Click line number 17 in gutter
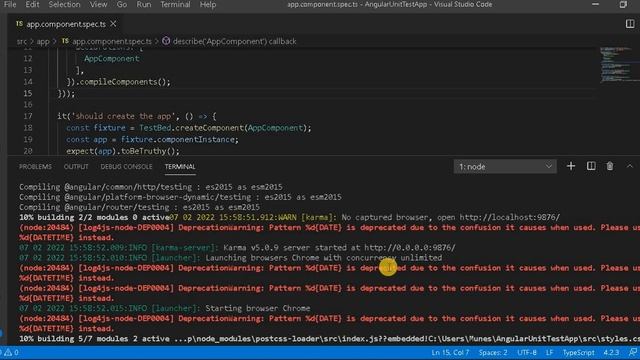 coord(27,116)
